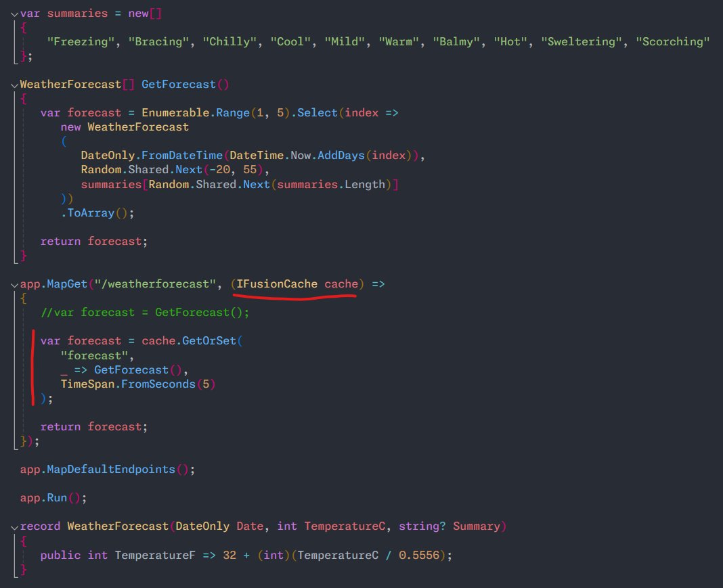Image resolution: width=723 pixels, height=588 pixels.
Task: Click the 0.5556 constant
Action: click(x=419, y=556)
